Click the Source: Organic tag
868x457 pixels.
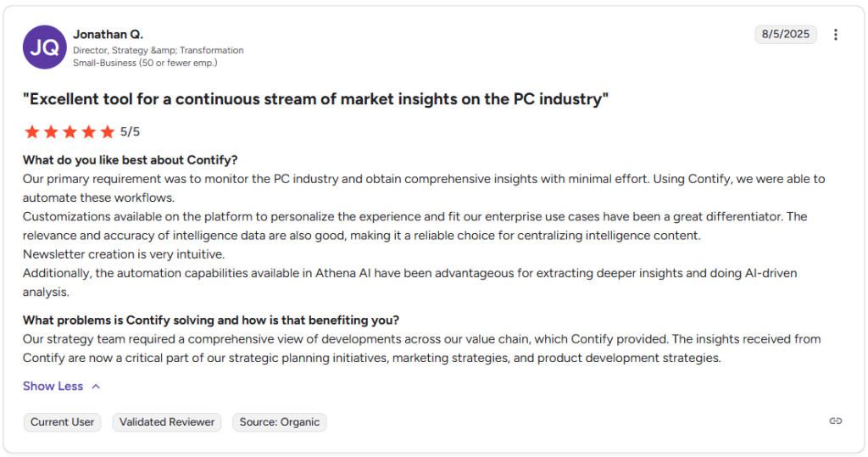coord(280,422)
